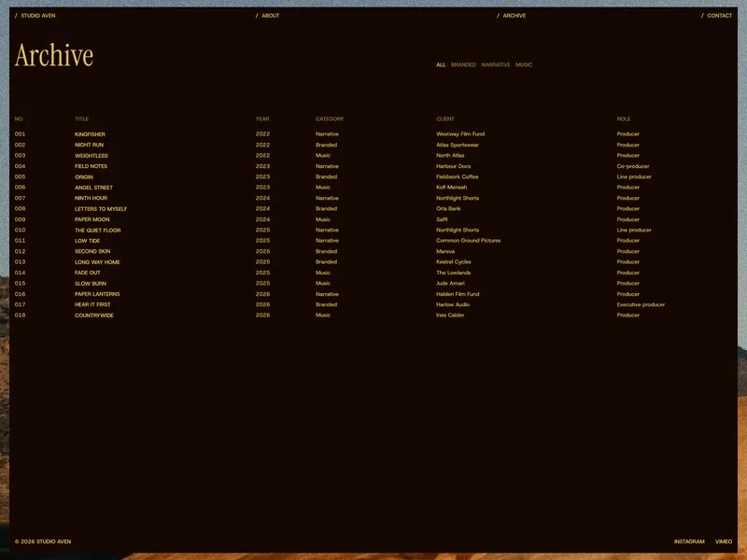Visit the Instagram link in the footer
Screen dimensions: 747x560
pyautogui.click(x=689, y=541)
